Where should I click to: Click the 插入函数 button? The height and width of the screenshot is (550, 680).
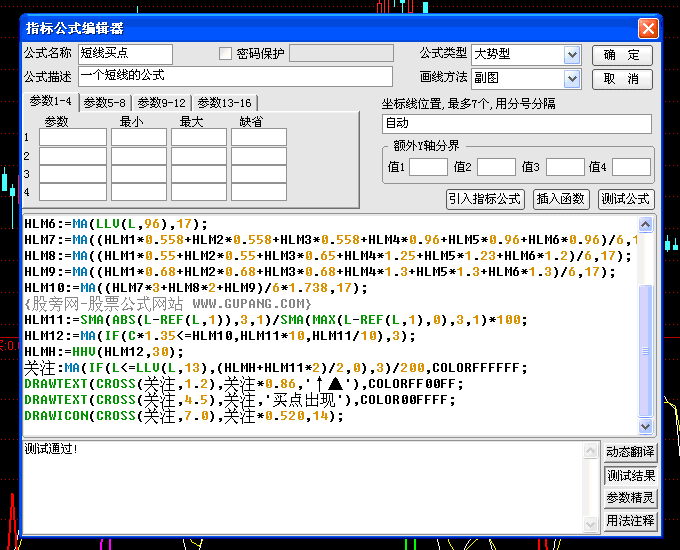(x=561, y=199)
